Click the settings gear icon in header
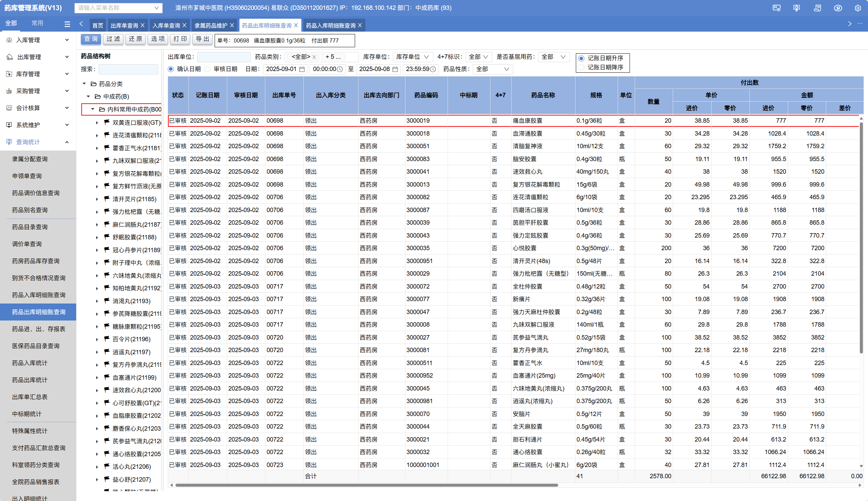Screen dimensions: 868x501 tap(857, 8)
